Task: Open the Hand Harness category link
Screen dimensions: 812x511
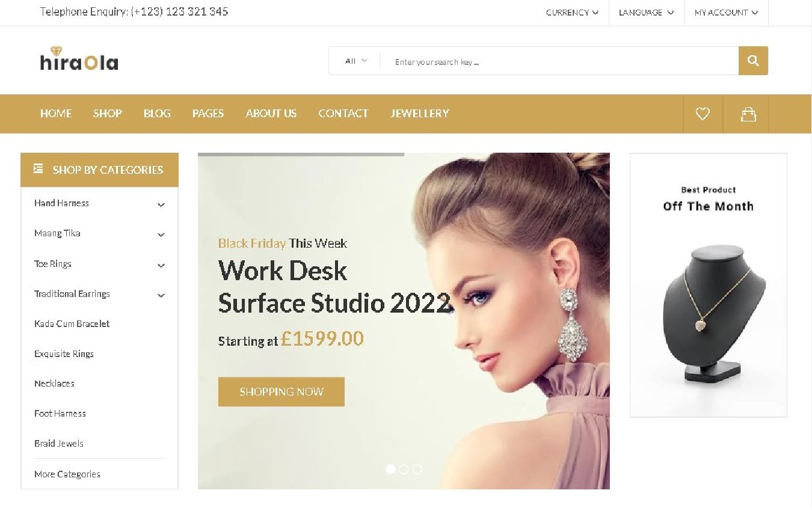Action: (61, 203)
